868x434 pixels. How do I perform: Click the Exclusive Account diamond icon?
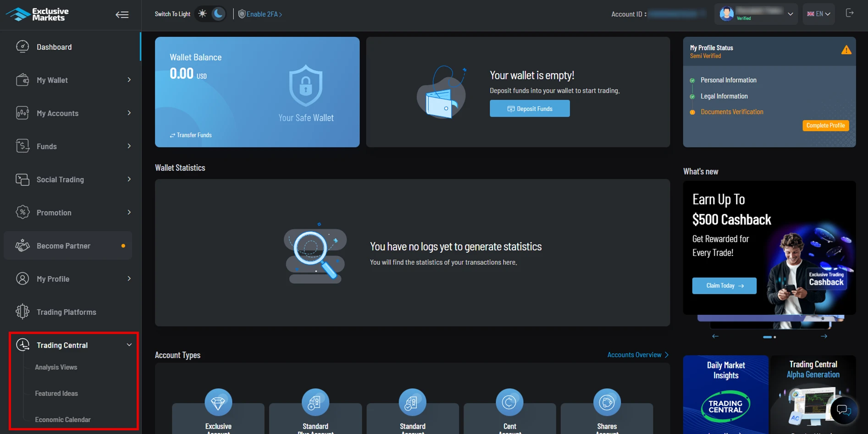pos(218,402)
